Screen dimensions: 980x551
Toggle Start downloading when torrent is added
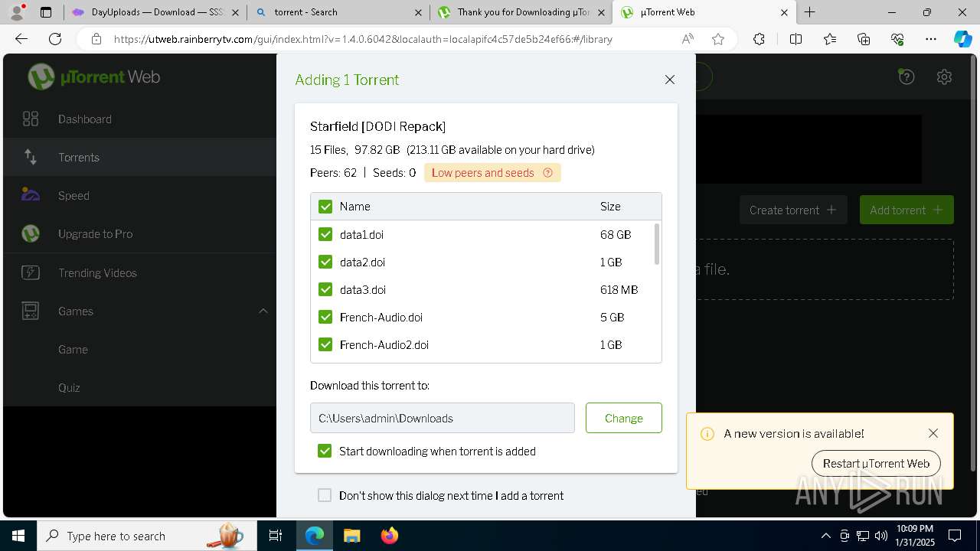coord(325,451)
